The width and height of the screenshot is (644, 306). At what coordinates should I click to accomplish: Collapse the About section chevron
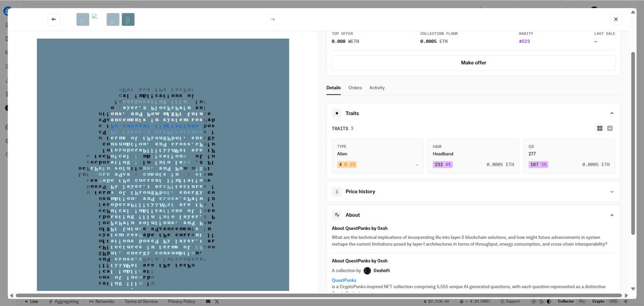click(x=612, y=215)
